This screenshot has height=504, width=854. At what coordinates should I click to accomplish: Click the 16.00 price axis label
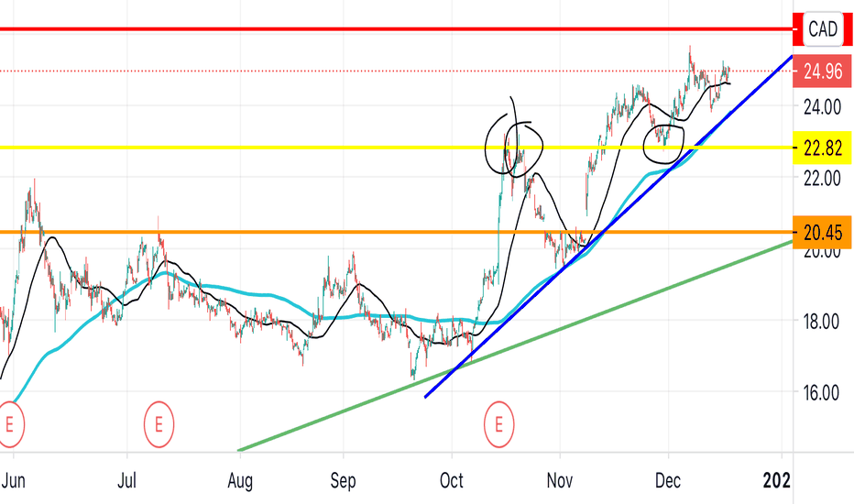tap(823, 392)
